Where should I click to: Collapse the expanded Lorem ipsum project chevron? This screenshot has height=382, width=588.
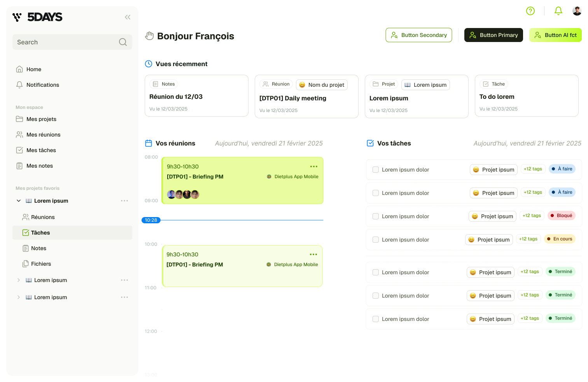coord(19,201)
